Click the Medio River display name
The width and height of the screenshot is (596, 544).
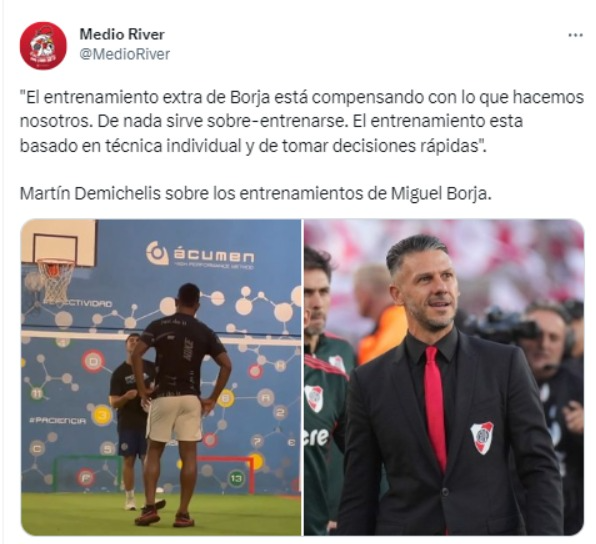pyautogui.click(x=122, y=34)
